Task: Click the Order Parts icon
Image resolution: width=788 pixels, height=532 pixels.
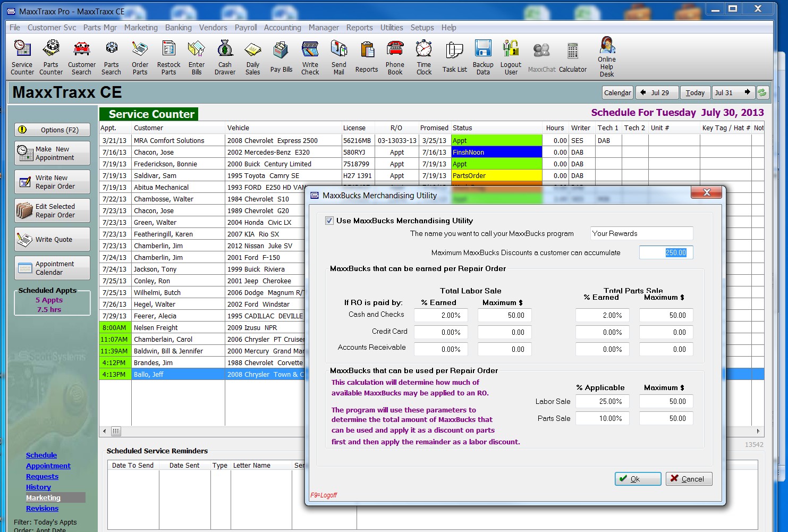Action: pos(140,57)
